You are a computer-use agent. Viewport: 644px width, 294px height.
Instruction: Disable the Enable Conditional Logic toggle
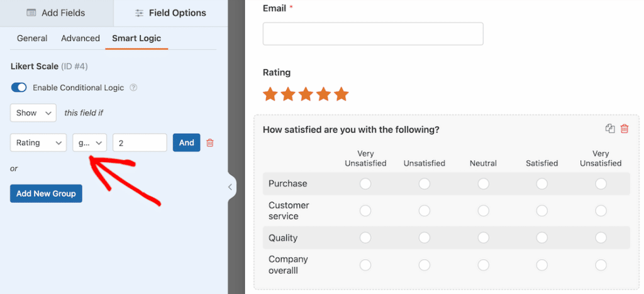coord(19,88)
